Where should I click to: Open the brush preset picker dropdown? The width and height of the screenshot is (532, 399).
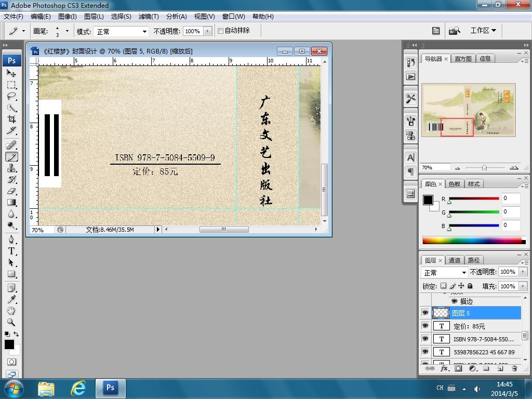(67, 31)
